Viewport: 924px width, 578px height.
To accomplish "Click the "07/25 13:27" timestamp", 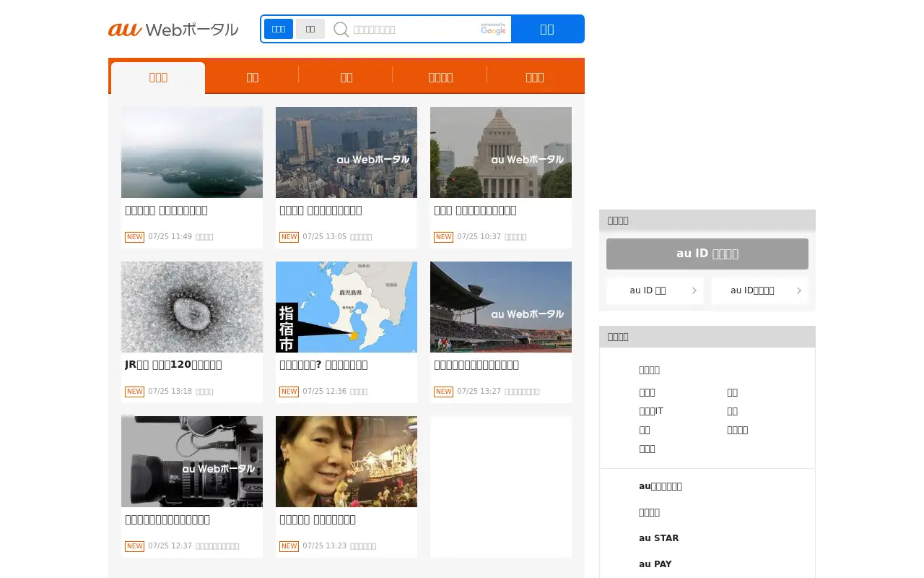I will pos(479,391).
